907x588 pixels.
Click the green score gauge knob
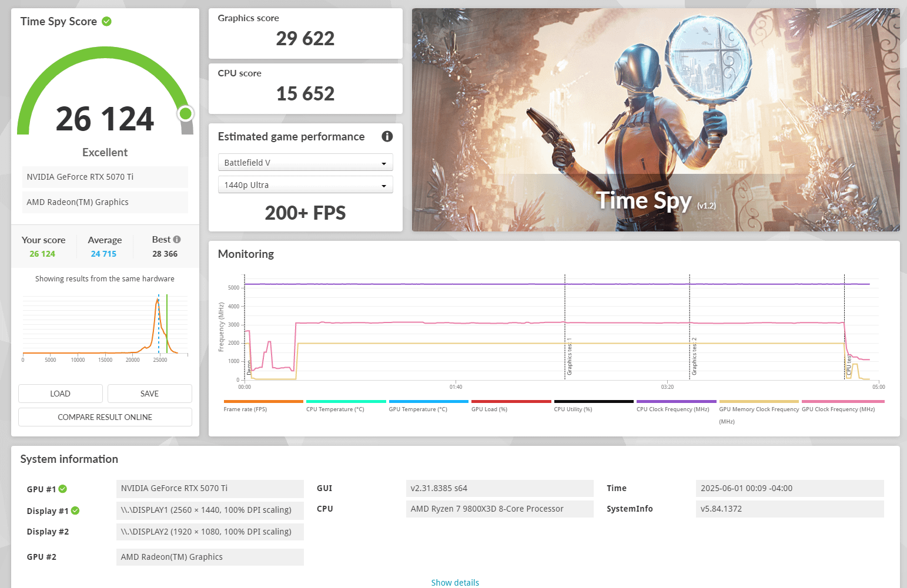tap(186, 113)
